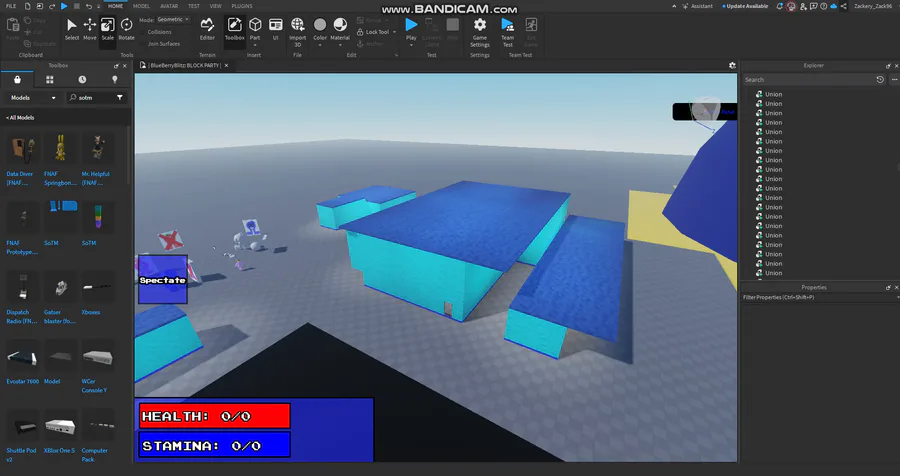Click the Color swatch circle
900x476 pixels.
(x=320, y=24)
